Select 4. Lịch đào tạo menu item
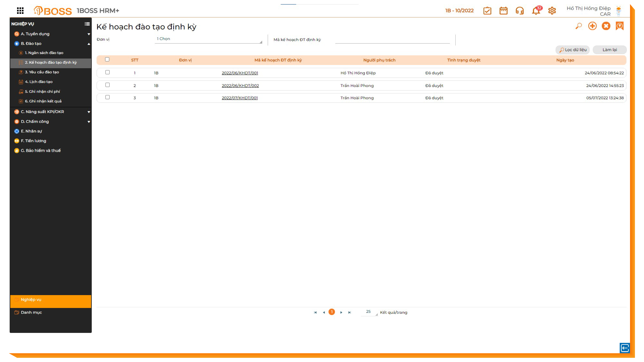 pyautogui.click(x=39, y=82)
